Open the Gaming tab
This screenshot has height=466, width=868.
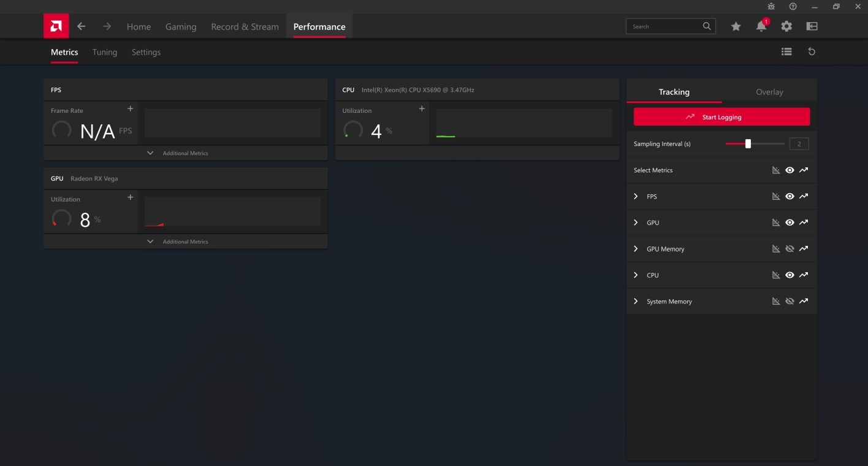181,26
